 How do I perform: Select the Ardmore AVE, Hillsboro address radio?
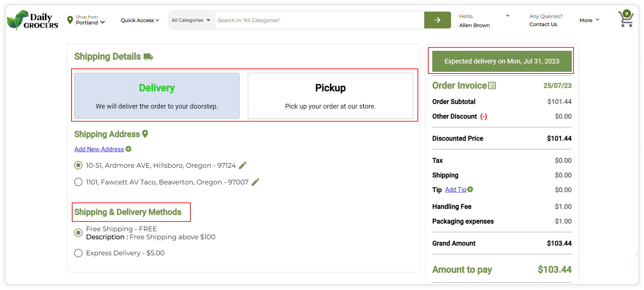click(x=78, y=165)
